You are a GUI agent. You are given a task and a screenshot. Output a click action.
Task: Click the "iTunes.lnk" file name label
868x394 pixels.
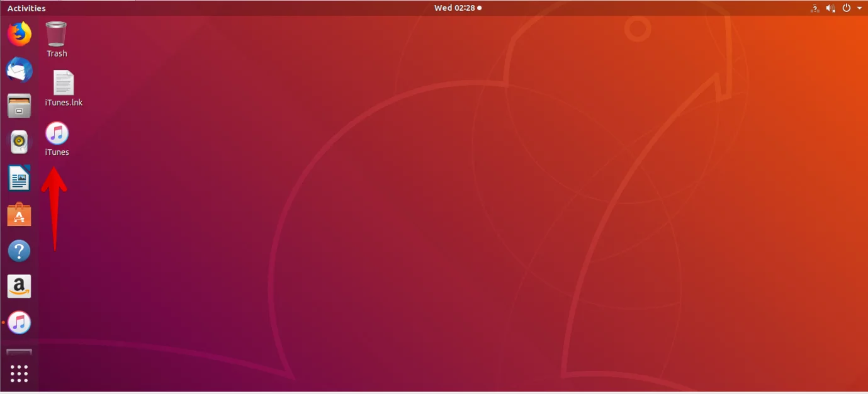[x=64, y=103]
